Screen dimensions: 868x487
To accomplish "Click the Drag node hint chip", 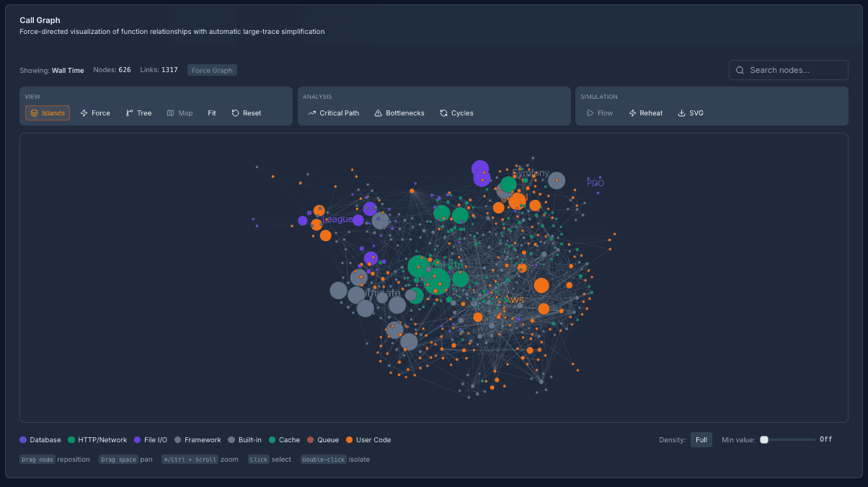I will pos(37,459).
